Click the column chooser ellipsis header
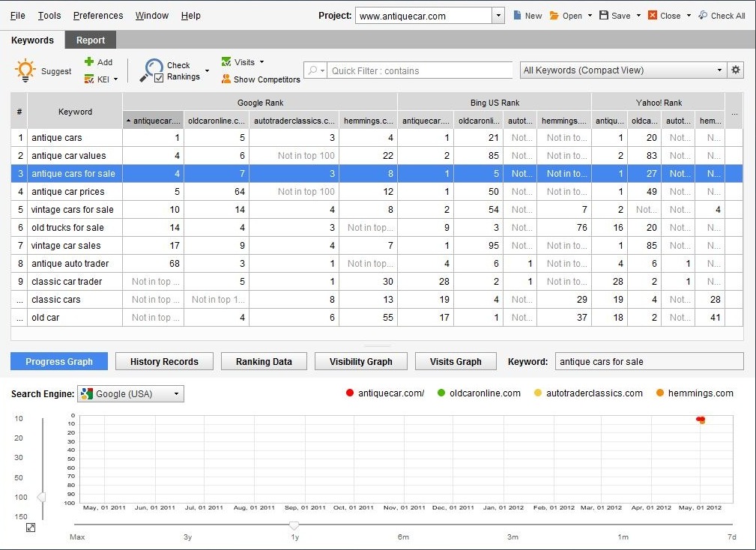The image size is (756, 550). [734, 112]
